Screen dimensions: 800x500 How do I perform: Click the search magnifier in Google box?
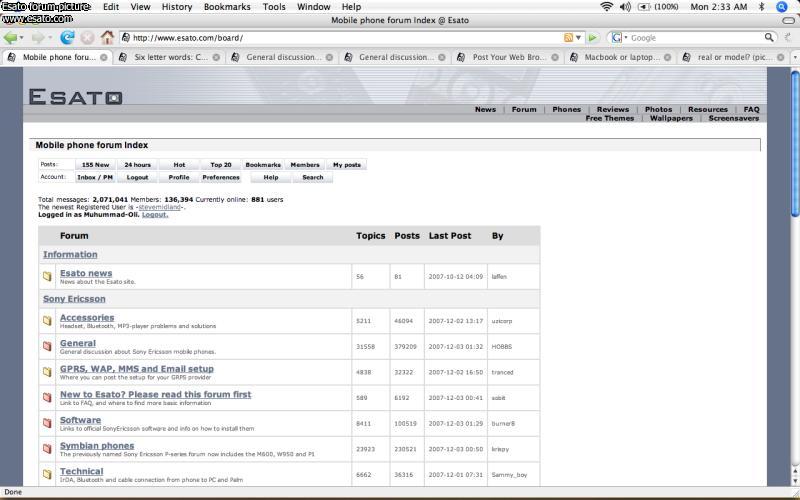(x=769, y=37)
